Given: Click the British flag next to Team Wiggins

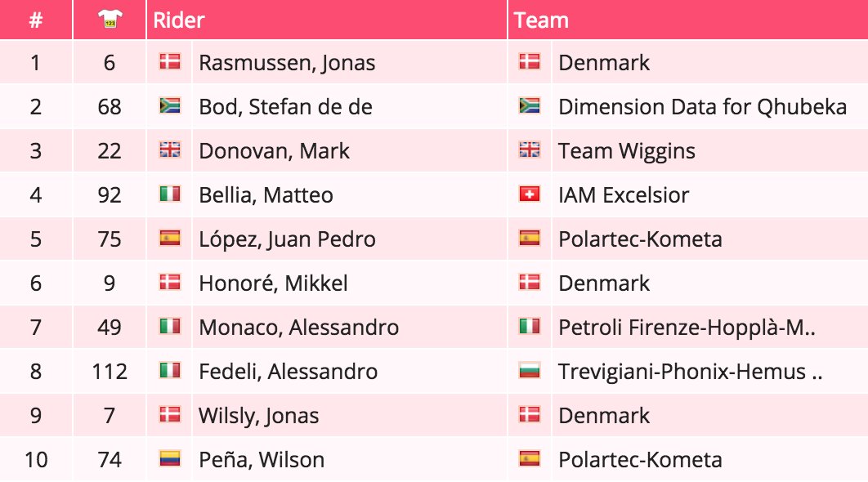Looking at the screenshot, I should [x=530, y=150].
